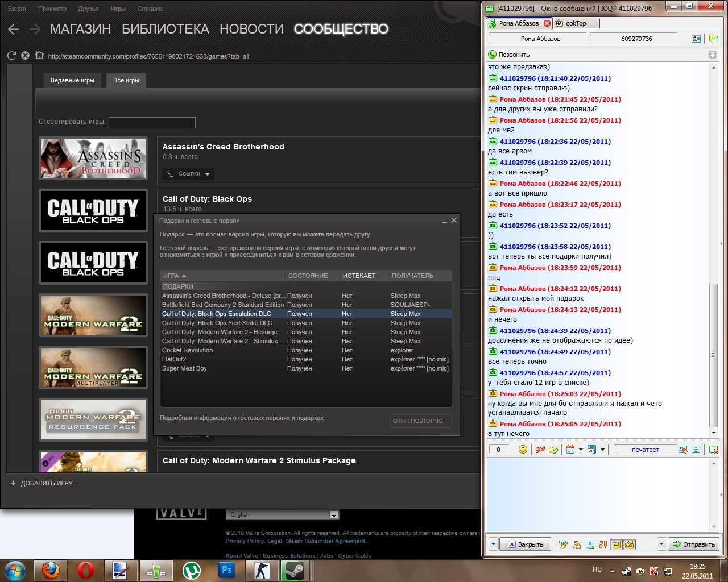Close the Рома Аббазов chat tab

pyautogui.click(x=547, y=23)
